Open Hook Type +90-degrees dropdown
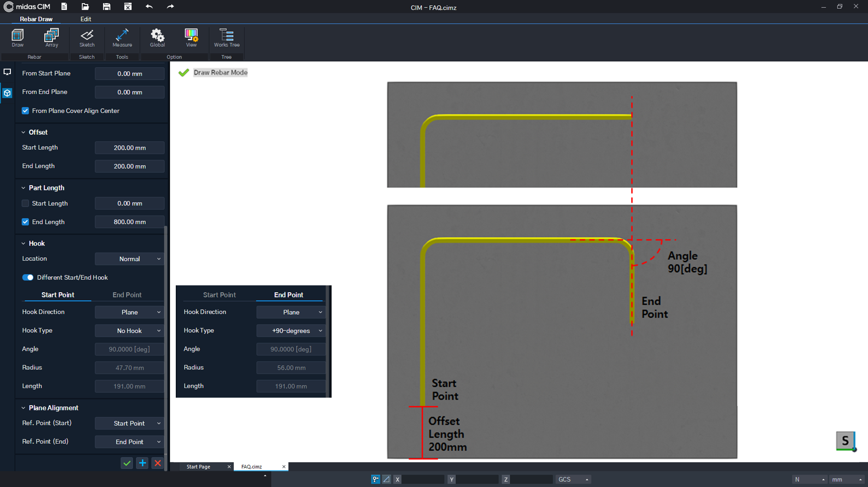 point(291,331)
